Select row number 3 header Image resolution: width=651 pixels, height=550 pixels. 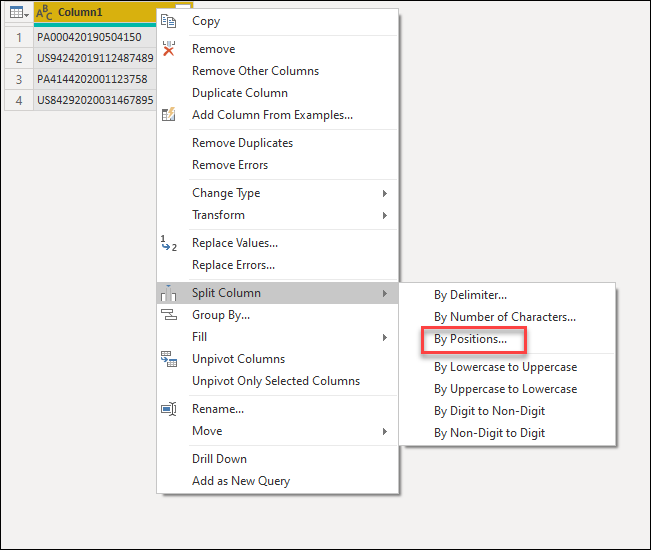coord(19,79)
